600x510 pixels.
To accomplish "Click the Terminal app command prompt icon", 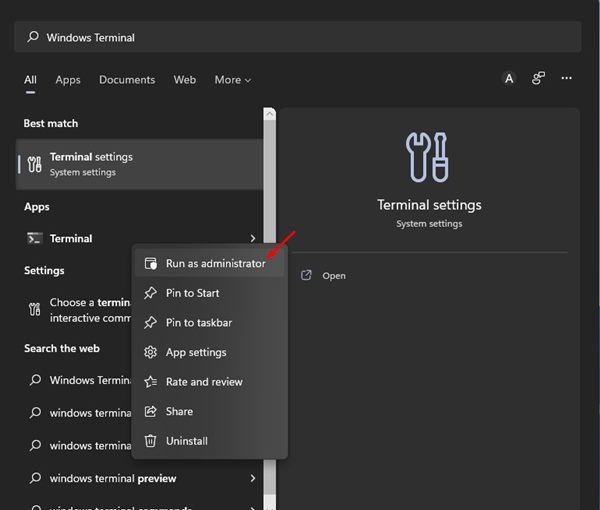I will [34, 238].
